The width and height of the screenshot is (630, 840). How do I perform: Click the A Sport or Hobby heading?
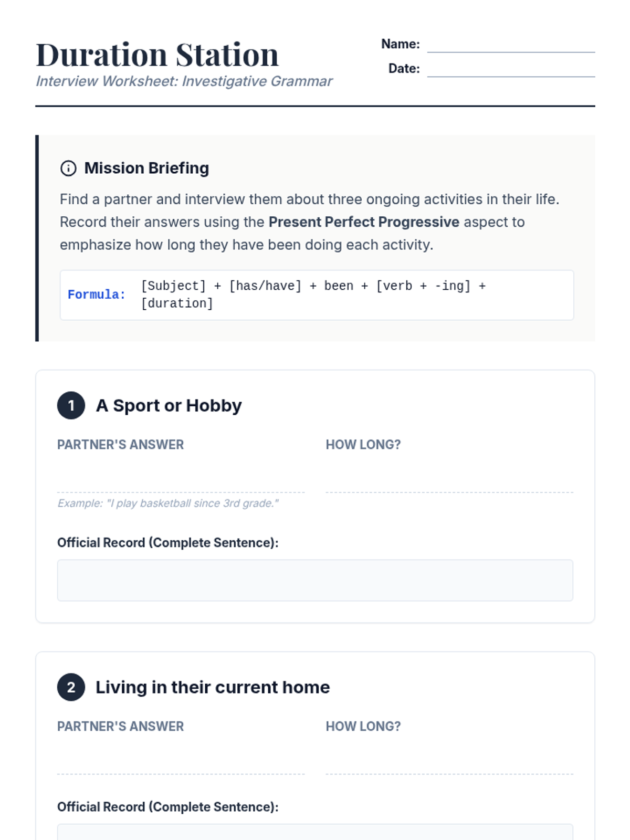point(169,405)
